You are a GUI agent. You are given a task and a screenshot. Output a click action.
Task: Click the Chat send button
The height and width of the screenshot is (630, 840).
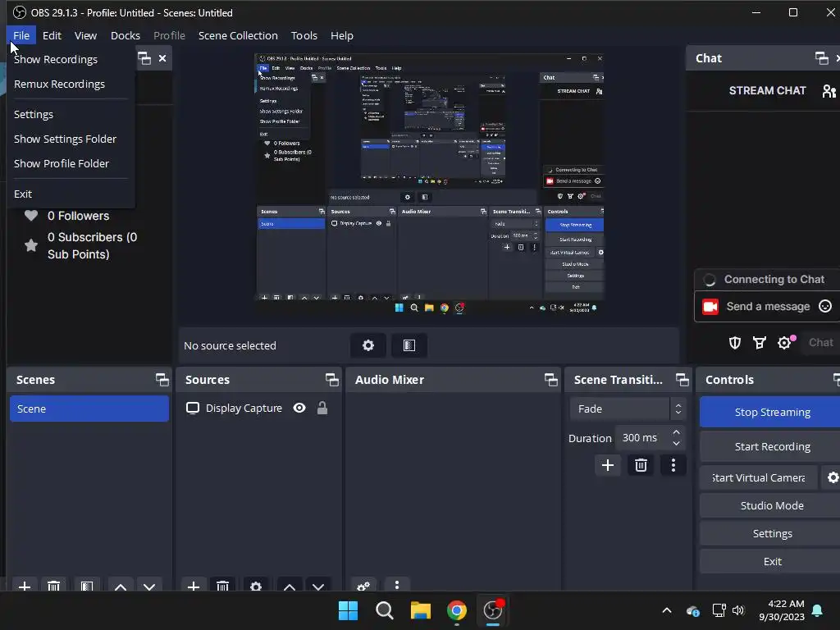[820, 343]
